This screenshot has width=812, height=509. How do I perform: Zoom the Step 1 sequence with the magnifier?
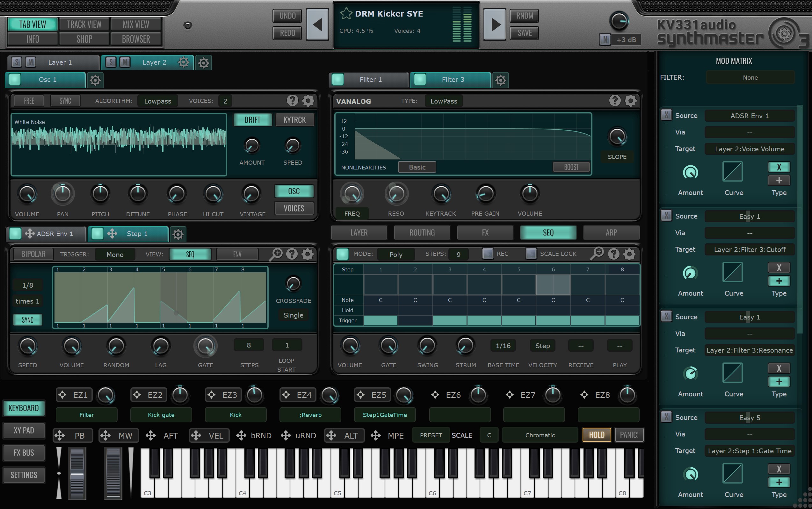tap(276, 254)
